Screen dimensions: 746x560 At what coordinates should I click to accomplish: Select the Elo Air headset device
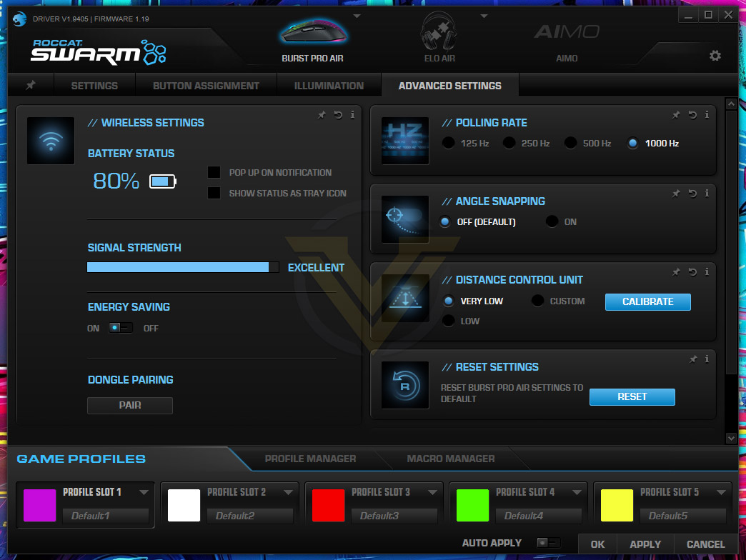coord(439,38)
